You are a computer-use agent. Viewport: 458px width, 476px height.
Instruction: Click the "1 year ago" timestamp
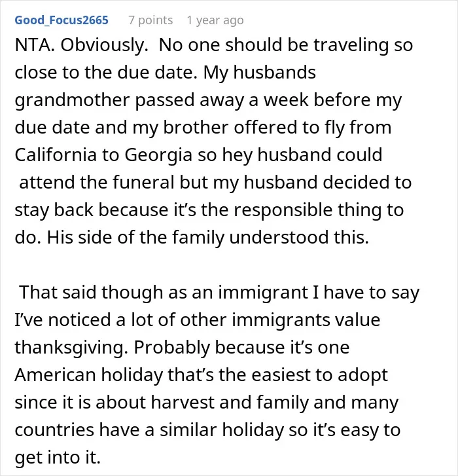click(x=215, y=20)
